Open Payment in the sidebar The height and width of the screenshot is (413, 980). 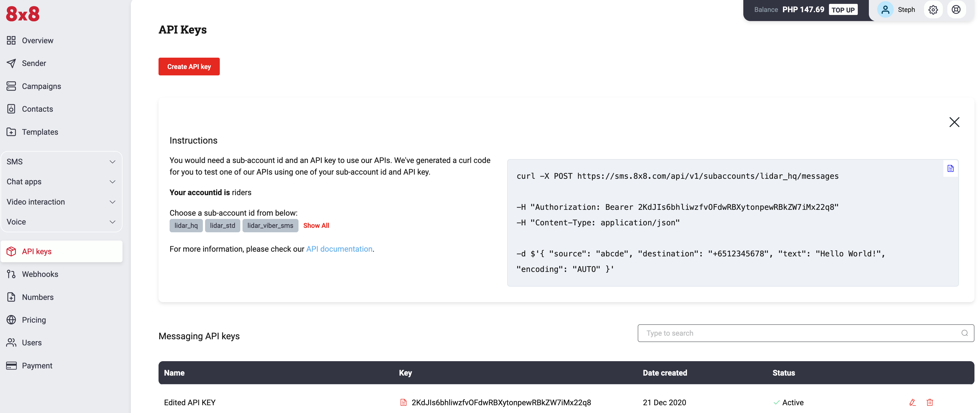[x=37, y=365]
